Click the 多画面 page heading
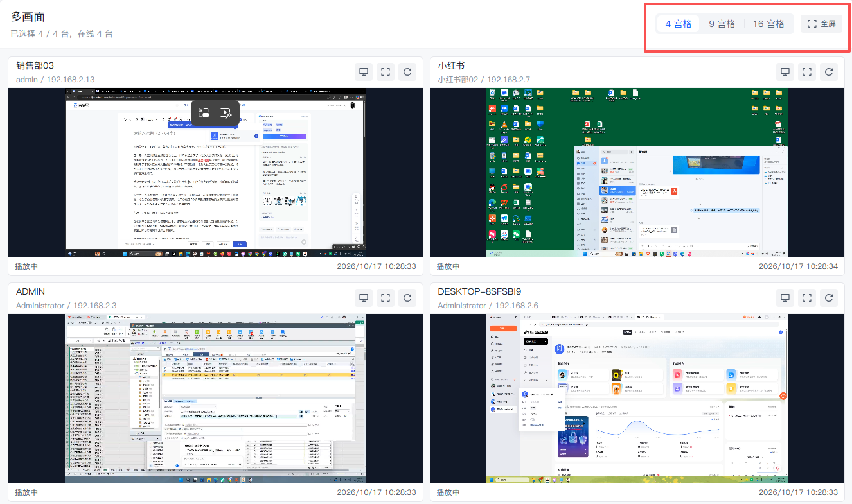Screen dimensions: 852x504 pyautogui.click(x=28, y=17)
